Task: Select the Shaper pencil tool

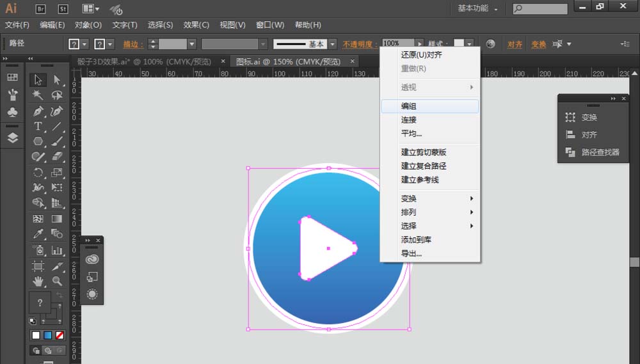Action: pos(38,157)
